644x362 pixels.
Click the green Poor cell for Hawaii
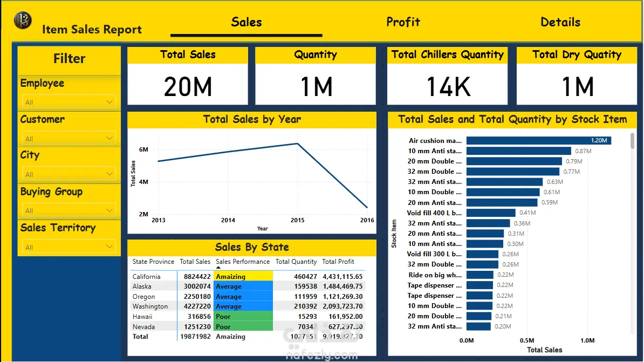click(x=243, y=316)
